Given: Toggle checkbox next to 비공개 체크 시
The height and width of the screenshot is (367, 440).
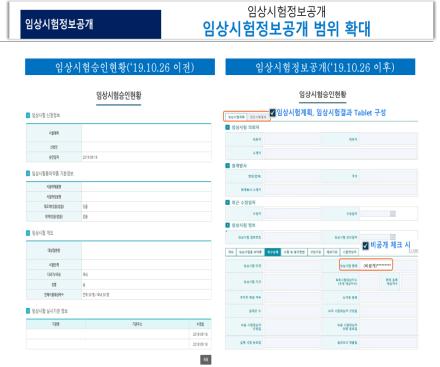Looking at the screenshot, I should pos(365,246).
